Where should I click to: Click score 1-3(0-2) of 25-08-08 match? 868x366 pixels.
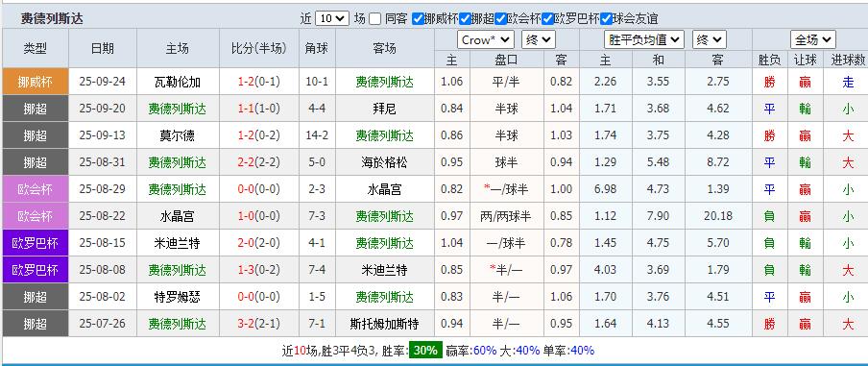pyautogui.click(x=259, y=270)
